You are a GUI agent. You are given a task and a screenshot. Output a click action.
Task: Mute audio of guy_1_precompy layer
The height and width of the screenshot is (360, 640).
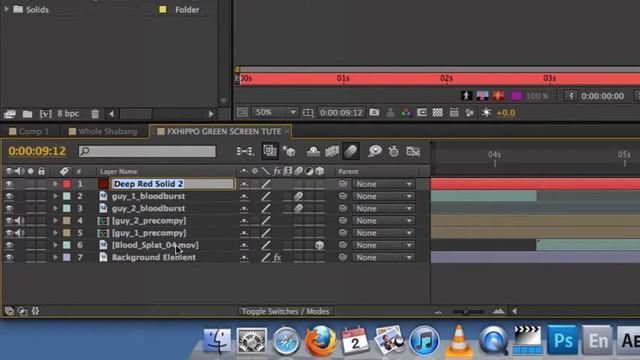[19, 233]
